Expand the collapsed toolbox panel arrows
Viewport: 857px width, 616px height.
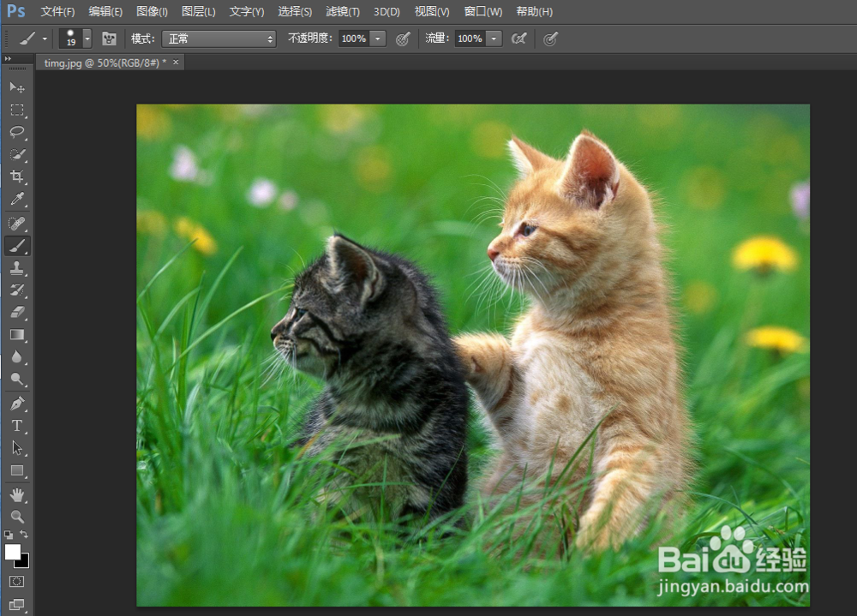point(8,58)
